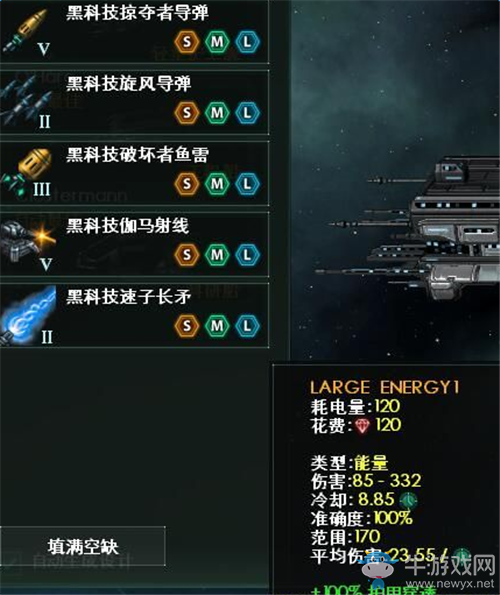Choose M size for 黑科技速子长矛
This screenshot has width=500, height=595.
pos(217,326)
